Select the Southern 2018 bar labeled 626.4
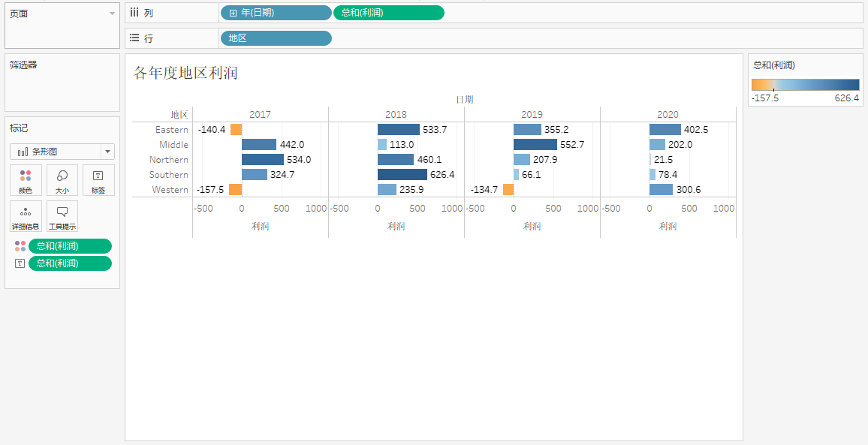868x445 pixels. click(402, 175)
